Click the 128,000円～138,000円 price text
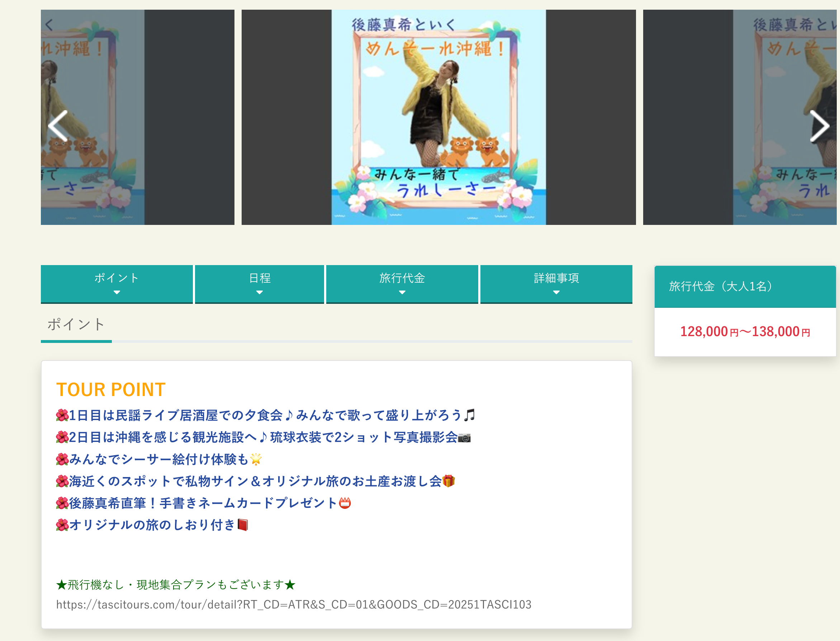Viewport: 840px width, 641px height. coord(745,331)
